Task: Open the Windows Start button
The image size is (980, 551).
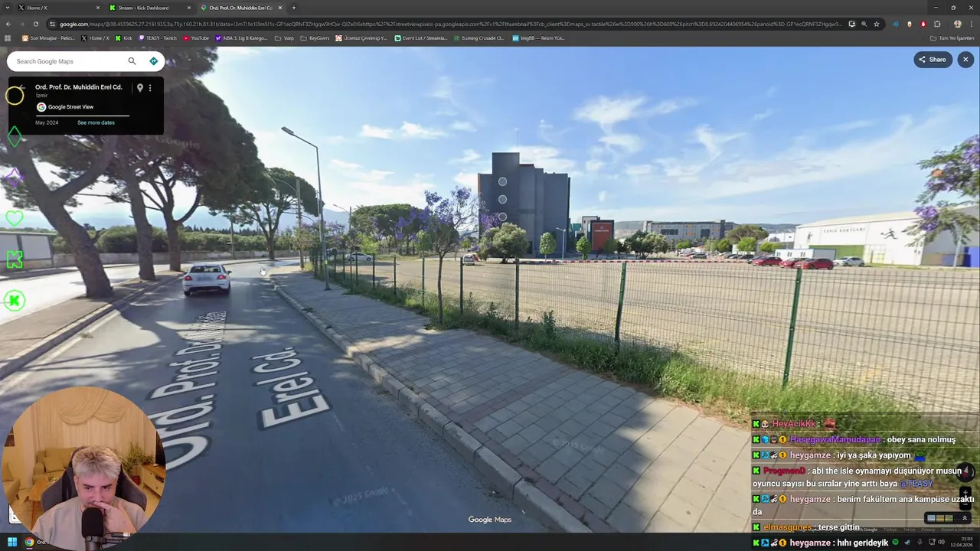Action: coord(12,543)
